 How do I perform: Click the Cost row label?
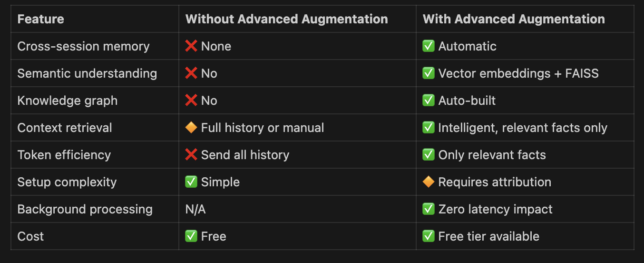pos(30,236)
